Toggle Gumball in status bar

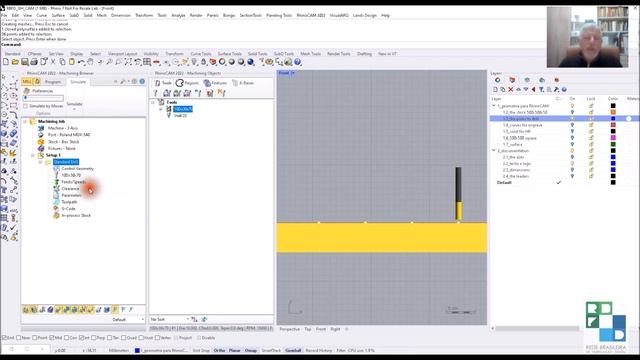pyautogui.click(x=293, y=351)
